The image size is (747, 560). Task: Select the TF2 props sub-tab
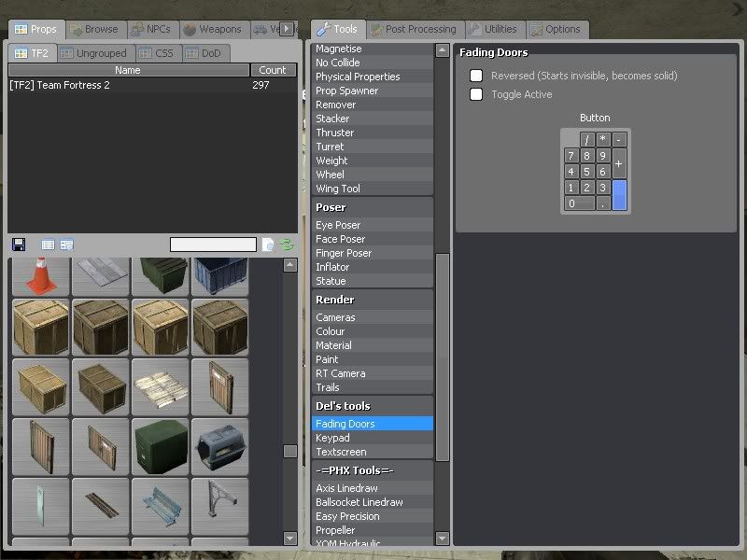coord(32,53)
